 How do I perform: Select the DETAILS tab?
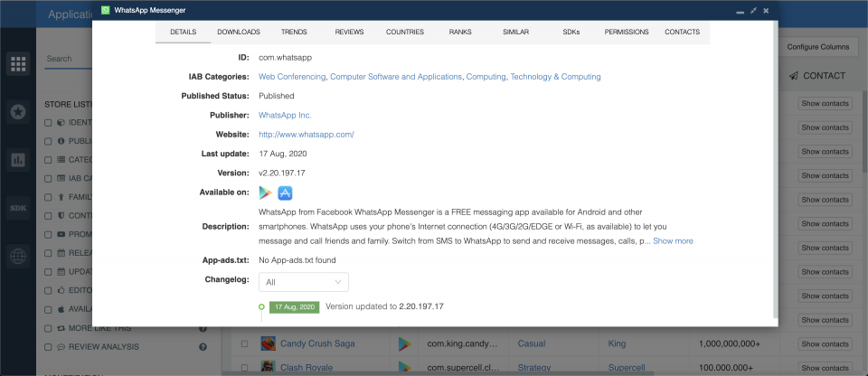click(184, 33)
